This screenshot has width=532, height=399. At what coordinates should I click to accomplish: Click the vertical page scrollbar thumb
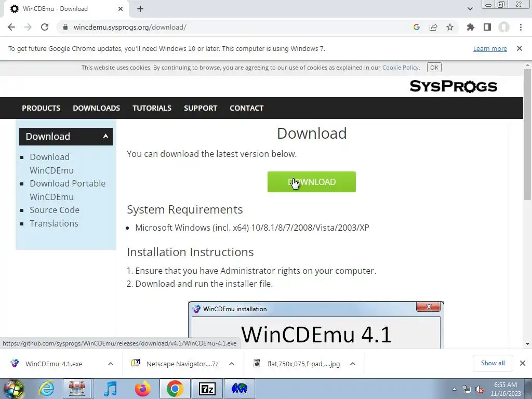527,134
